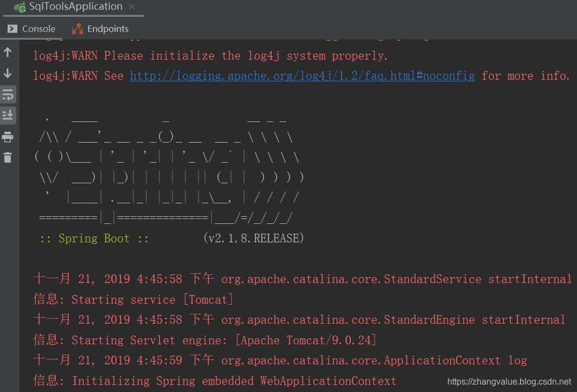Click the Console terminal icon

point(12,29)
